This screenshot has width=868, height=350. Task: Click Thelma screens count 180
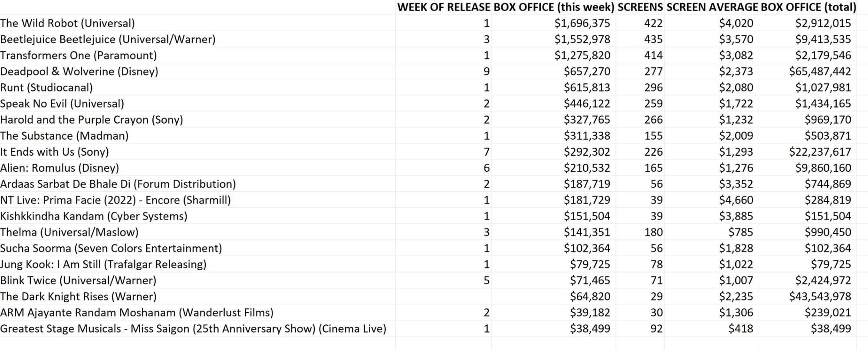point(653,232)
